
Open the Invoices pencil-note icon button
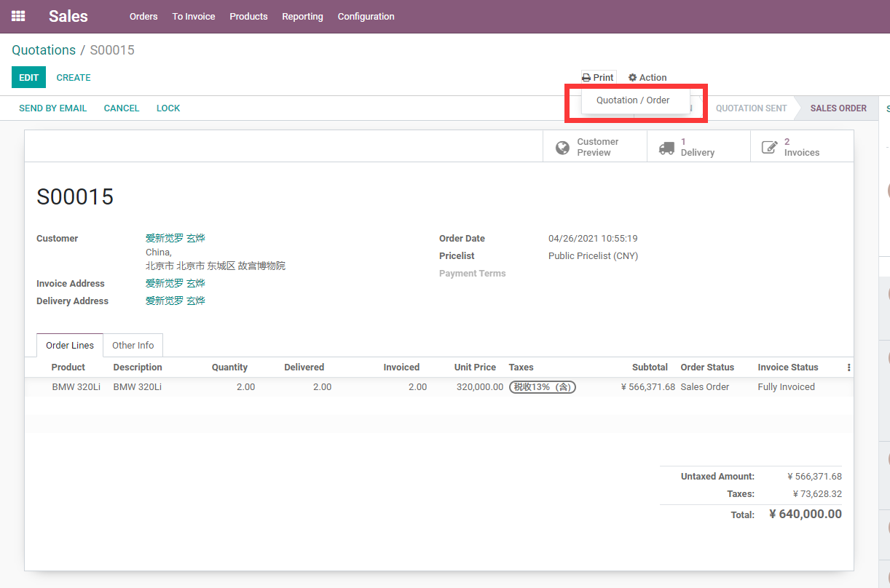pos(770,148)
